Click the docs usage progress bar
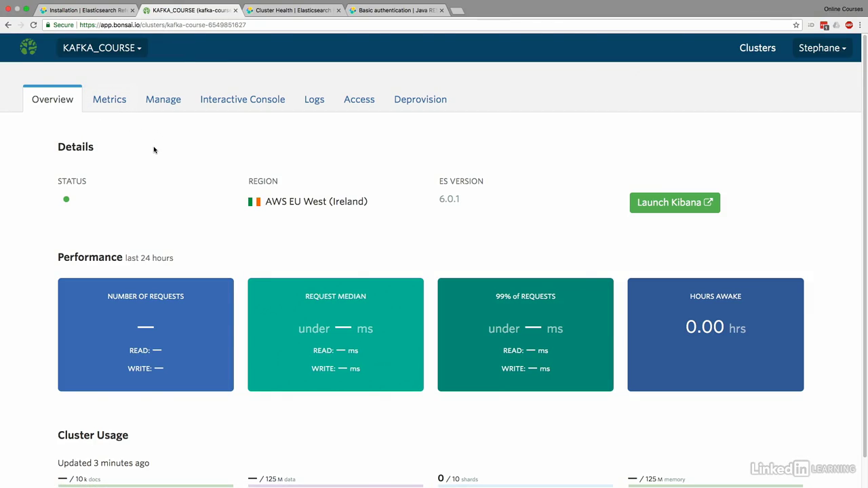Image resolution: width=868 pixels, height=488 pixels. click(146, 485)
